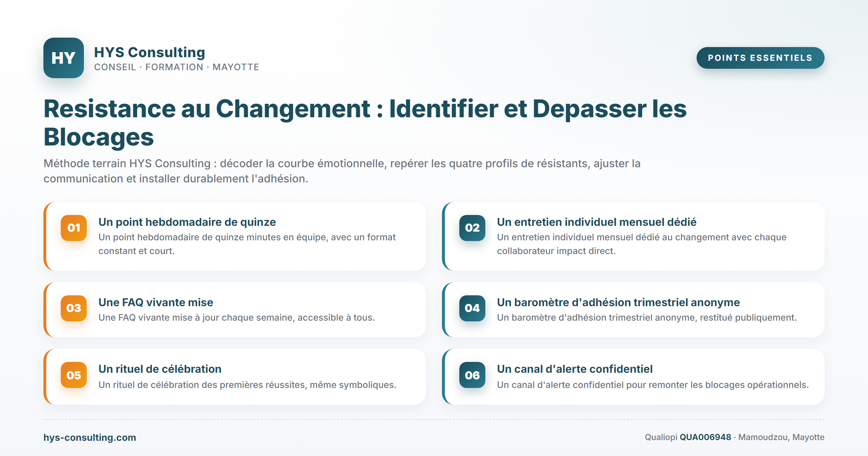Select heading Un entretien individuel mensuel dédié

click(597, 222)
